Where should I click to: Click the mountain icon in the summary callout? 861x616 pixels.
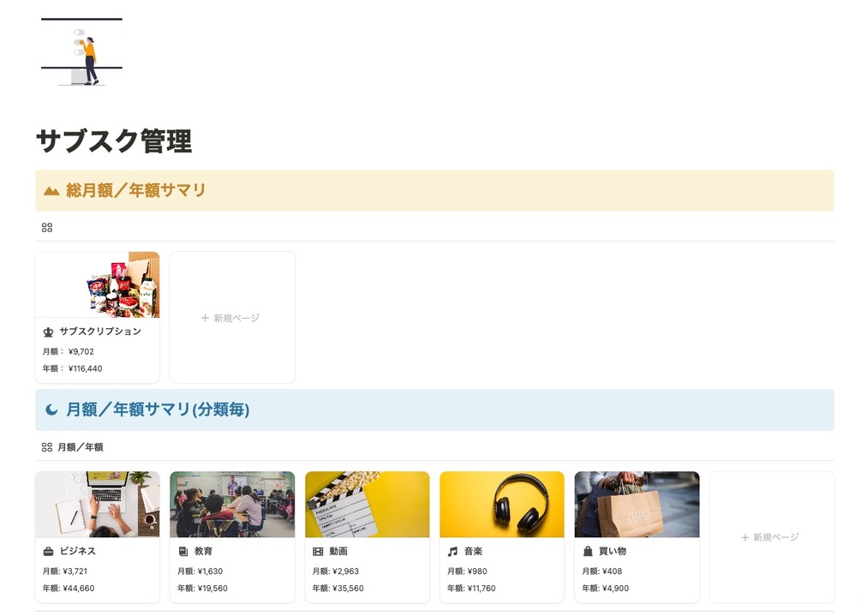pos(51,191)
